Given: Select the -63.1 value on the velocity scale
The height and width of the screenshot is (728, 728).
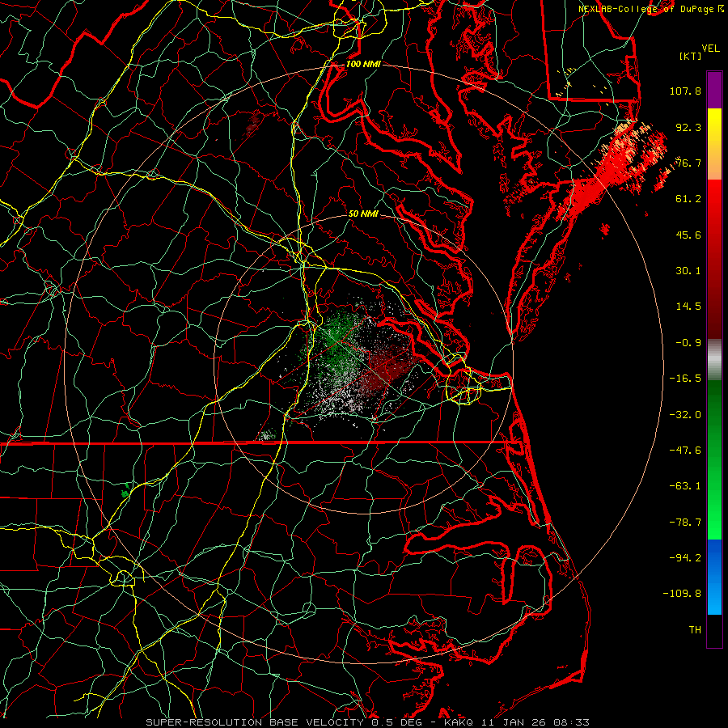Looking at the screenshot, I should [685, 486].
